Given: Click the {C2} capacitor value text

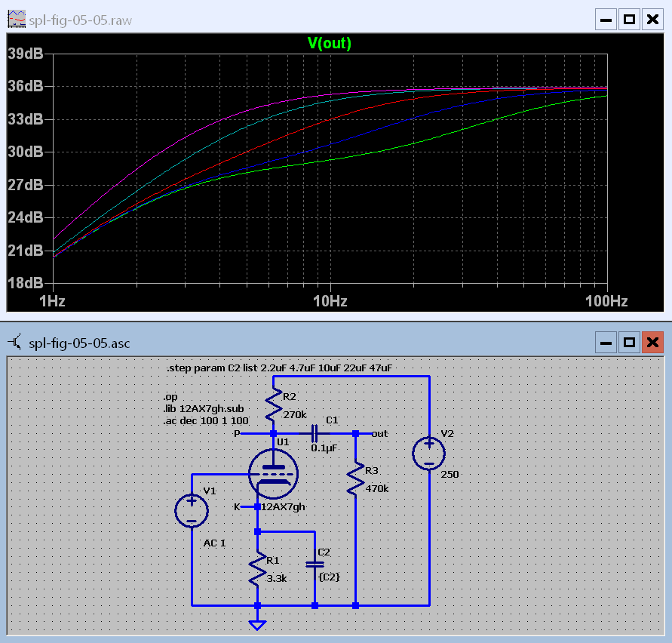Looking at the screenshot, I should pyautogui.click(x=329, y=577).
